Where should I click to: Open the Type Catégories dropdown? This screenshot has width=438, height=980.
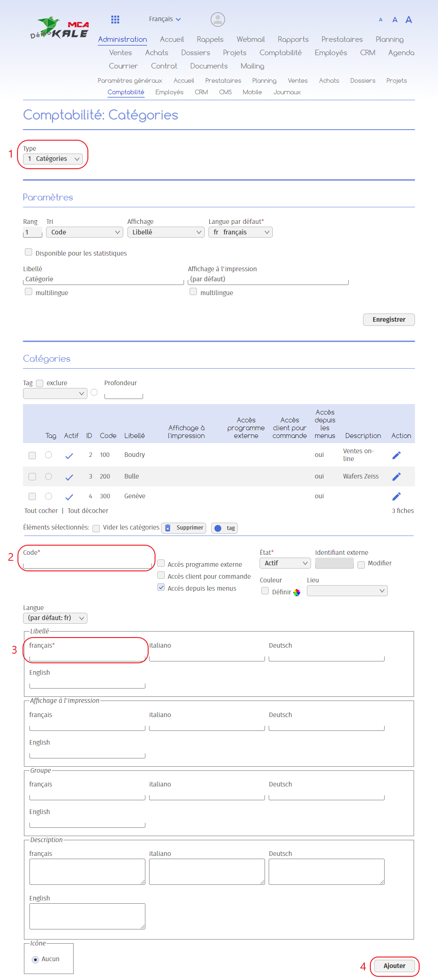tap(53, 159)
